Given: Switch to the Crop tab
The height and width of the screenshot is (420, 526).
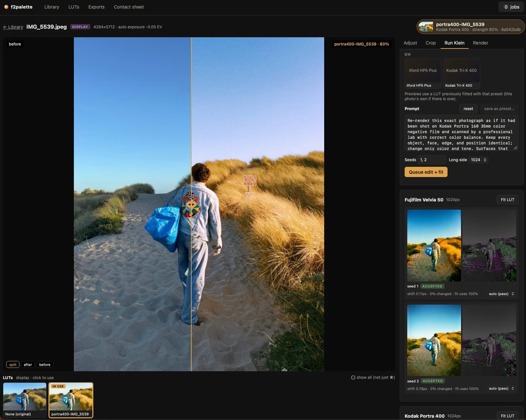Looking at the screenshot, I should [431, 43].
